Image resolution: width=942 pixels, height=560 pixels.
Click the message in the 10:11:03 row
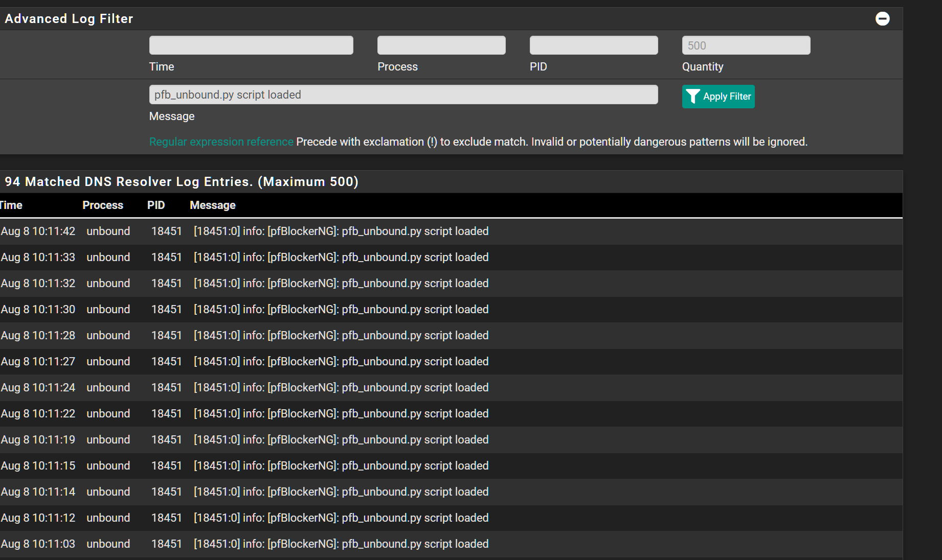pos(341,544)
